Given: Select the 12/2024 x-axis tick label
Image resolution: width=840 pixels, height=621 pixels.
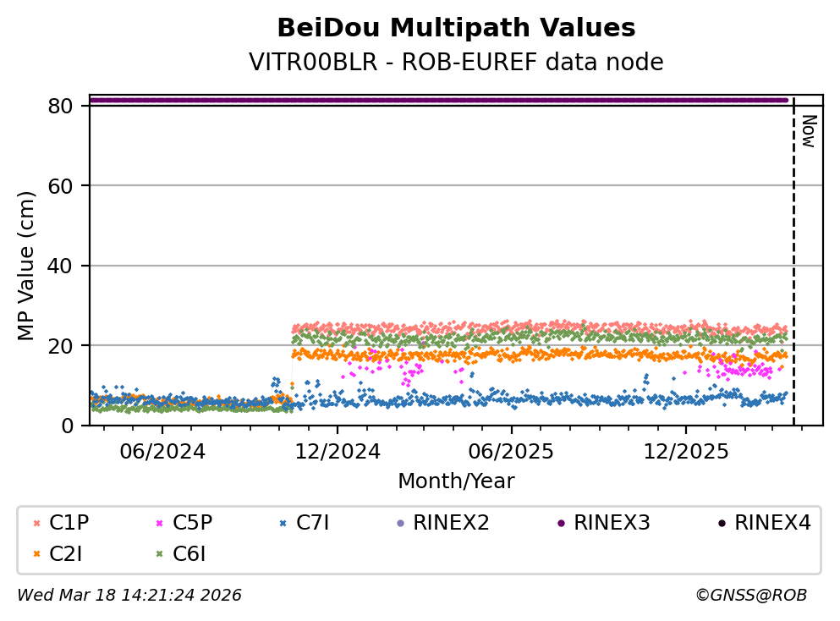Looking at the screenshot, I should pos(337,452).
